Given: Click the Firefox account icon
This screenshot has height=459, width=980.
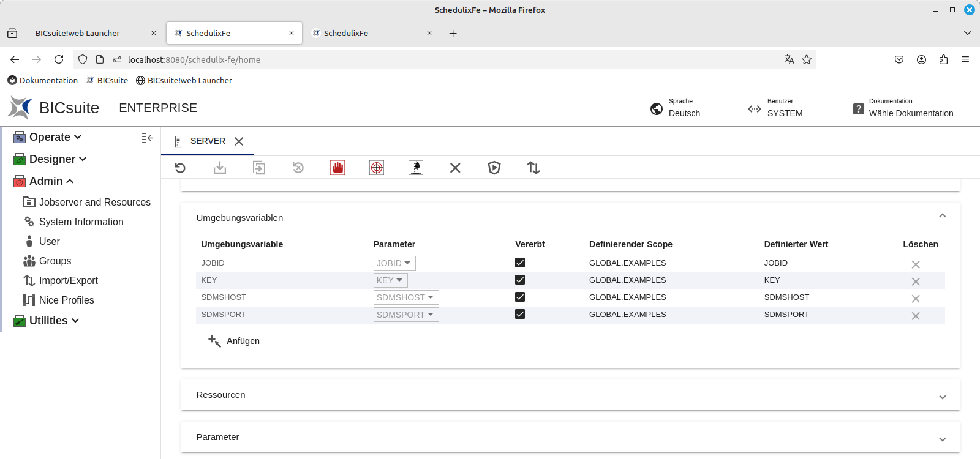Looking at the screenshot, I should click(x=921, y=59).
